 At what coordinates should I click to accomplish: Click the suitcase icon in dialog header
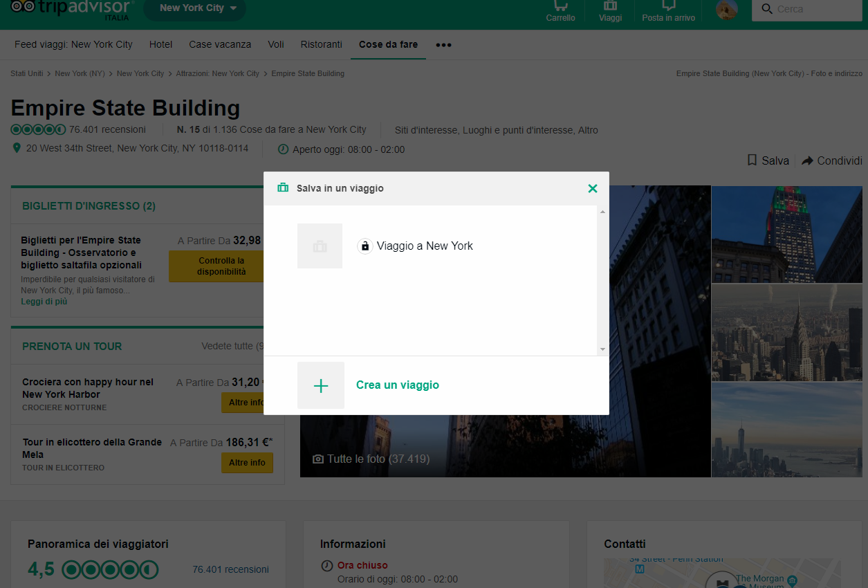[283, 187]
